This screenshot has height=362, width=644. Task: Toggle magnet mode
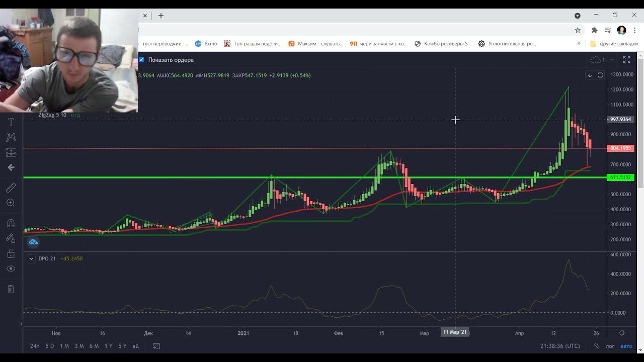11,223
